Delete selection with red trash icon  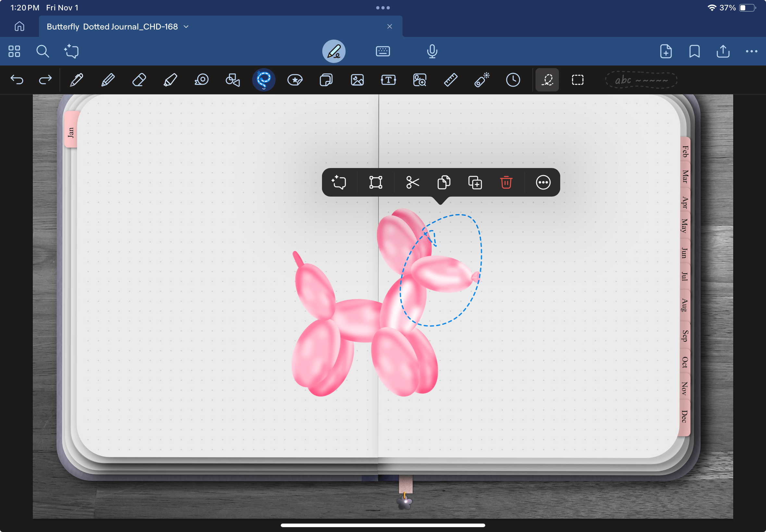click(x=506, y=182)
